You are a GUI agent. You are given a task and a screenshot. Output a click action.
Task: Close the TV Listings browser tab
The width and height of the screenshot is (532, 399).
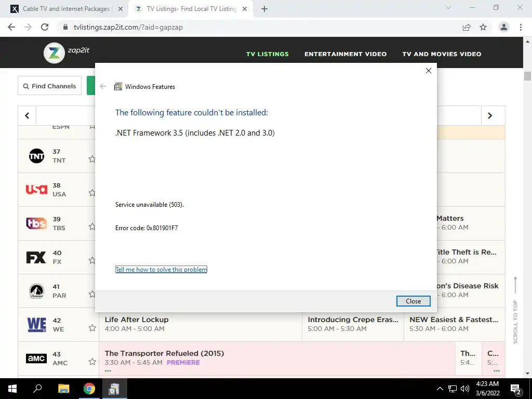coord(245,9)
